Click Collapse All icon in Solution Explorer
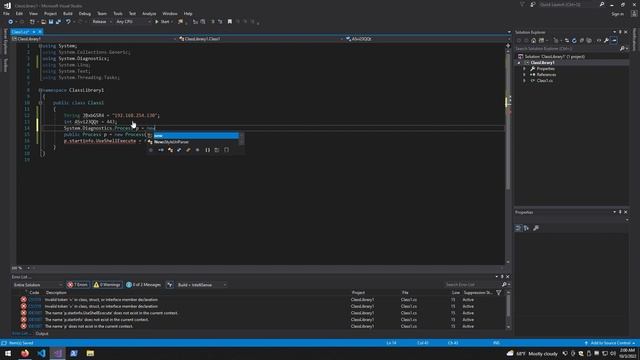The height and width of the screenshot is (360, 640). coord(582,40)
